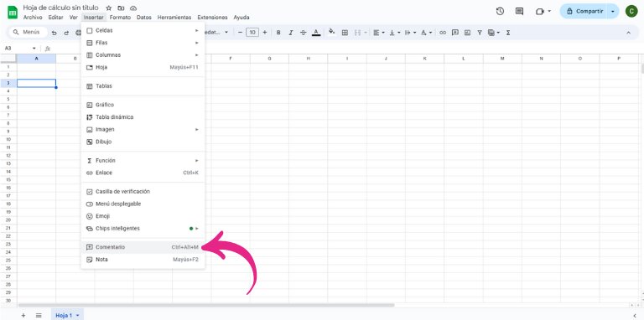Add a new sheet with plus
This screenshot has height=320, width=644.
pyautogui.click(x=23, y=315)
